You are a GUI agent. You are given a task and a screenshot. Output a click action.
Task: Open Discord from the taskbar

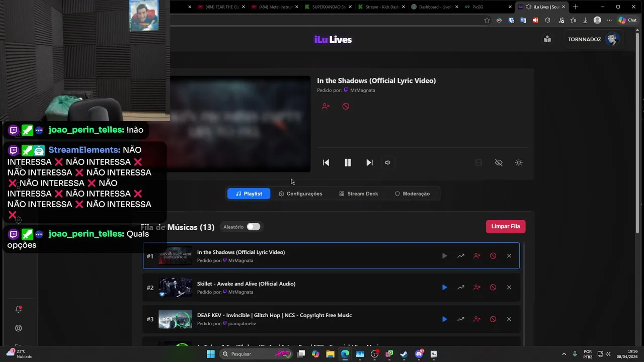click(x=419, y=354)
